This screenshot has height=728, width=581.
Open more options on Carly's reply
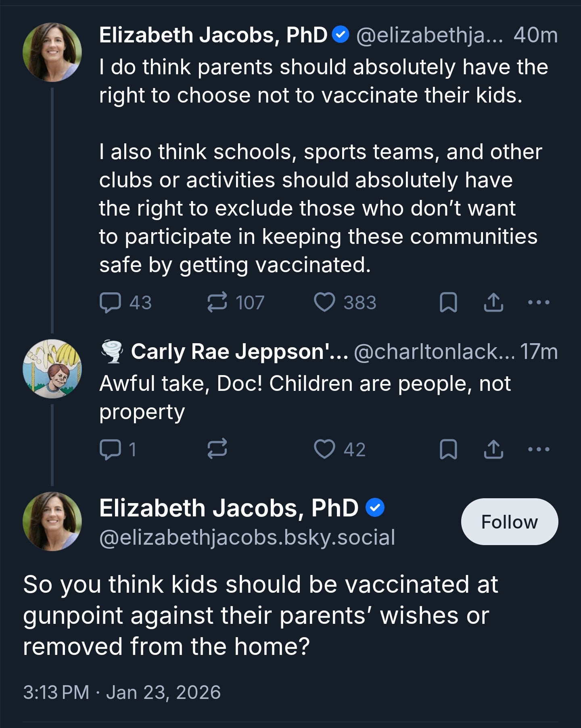pyautogui.click(x=539, y=449)
